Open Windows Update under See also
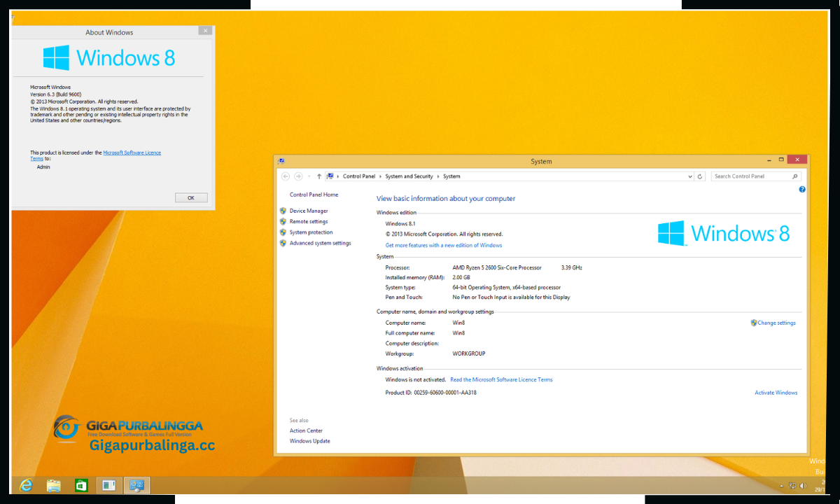This screenshot has width=840, height=504. pyautogui.click(x=310, y=441)
